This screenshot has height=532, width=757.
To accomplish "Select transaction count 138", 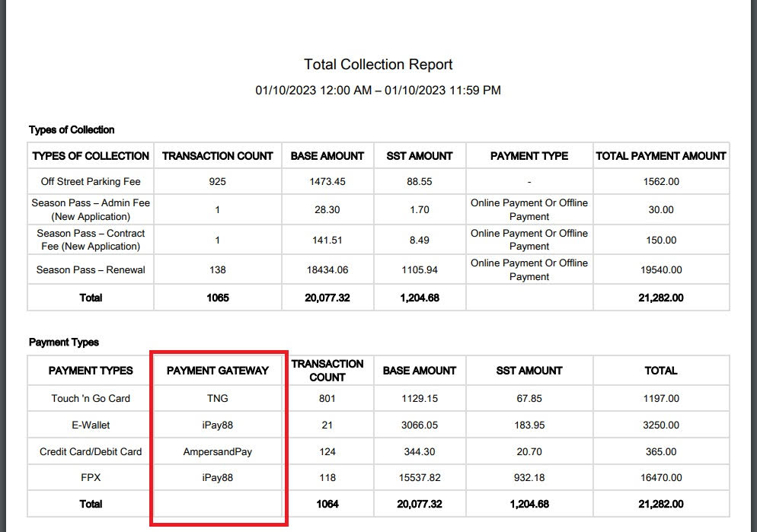I will (x=218, y=269).
